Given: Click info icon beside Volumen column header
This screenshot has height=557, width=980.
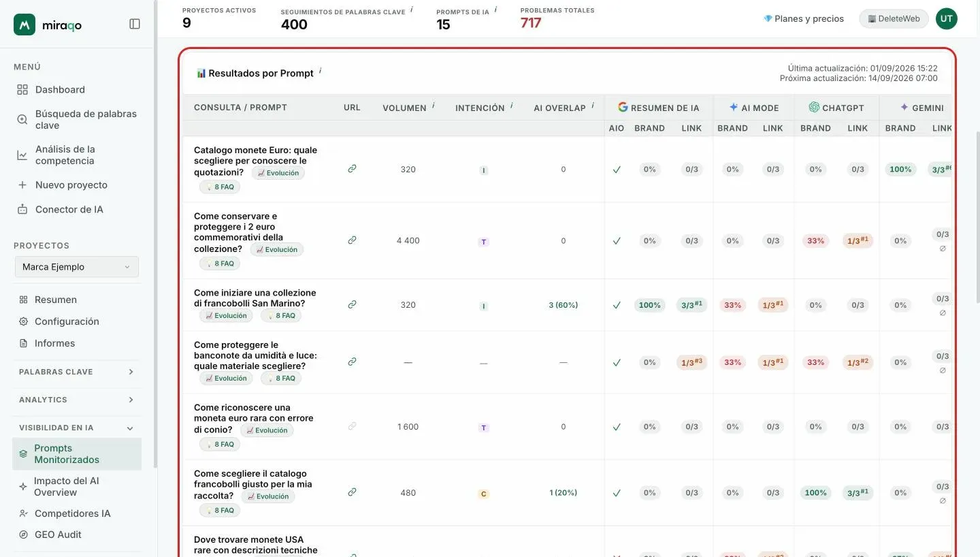Looking at the screenshot, I should [434, 106].
